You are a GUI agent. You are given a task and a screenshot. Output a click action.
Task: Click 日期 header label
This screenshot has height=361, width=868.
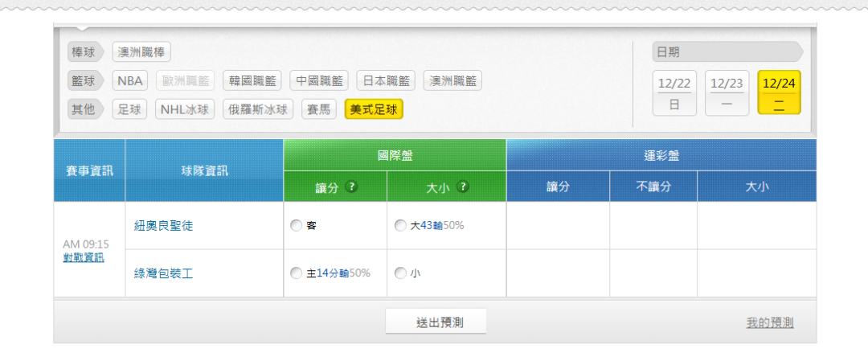(x=727, y=52)
